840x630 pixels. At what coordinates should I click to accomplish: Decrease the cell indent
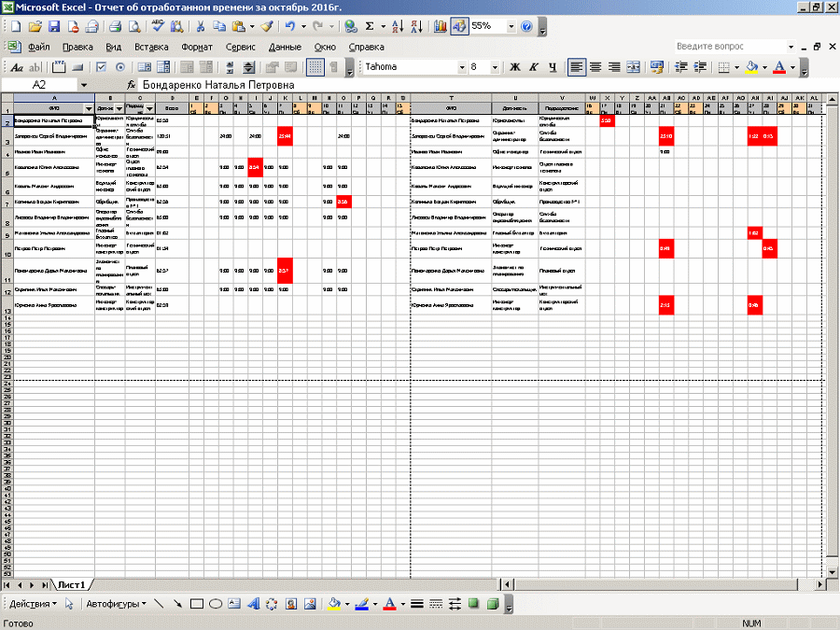click(681, 67)
